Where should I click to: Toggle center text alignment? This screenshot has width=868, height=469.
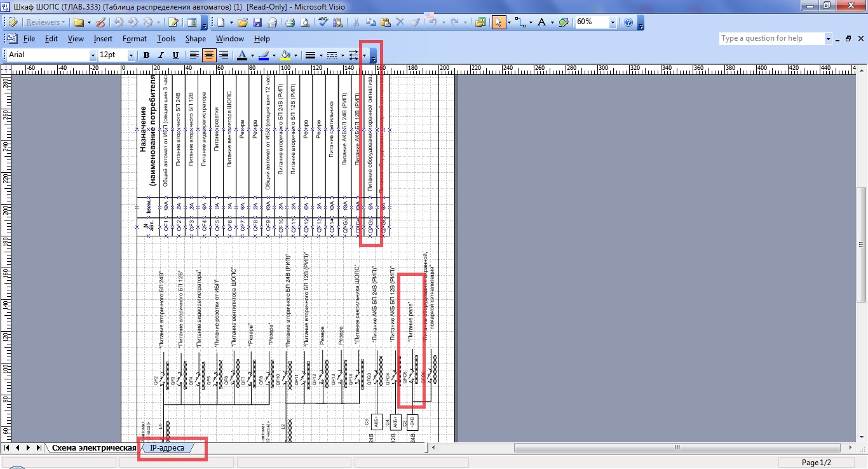208,55
